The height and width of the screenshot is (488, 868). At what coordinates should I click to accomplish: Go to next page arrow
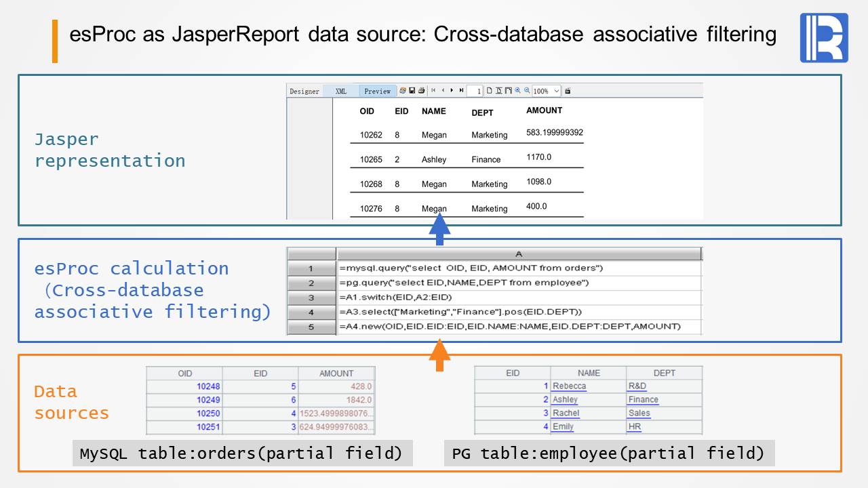pyautogui.click(x=452, y=90)
